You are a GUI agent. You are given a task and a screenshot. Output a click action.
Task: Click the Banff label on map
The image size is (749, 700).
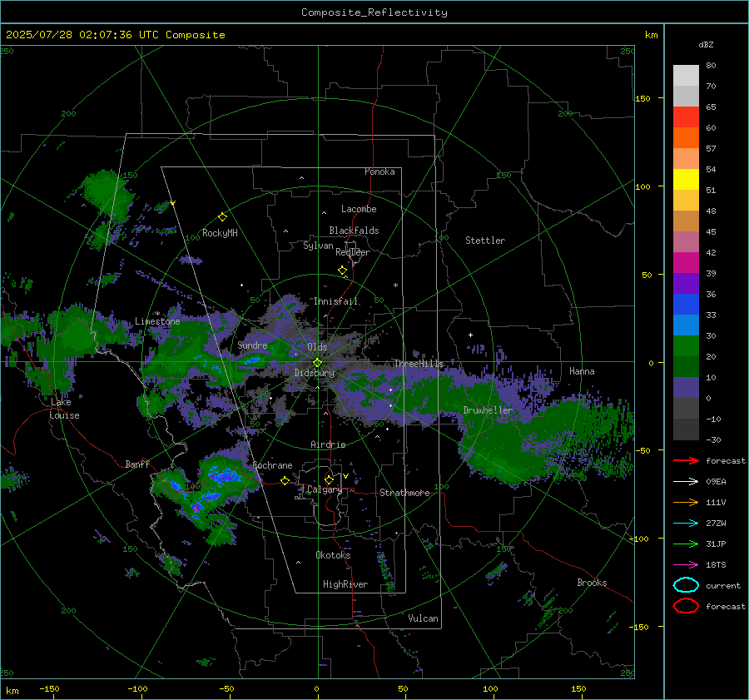tap(137, 464)
